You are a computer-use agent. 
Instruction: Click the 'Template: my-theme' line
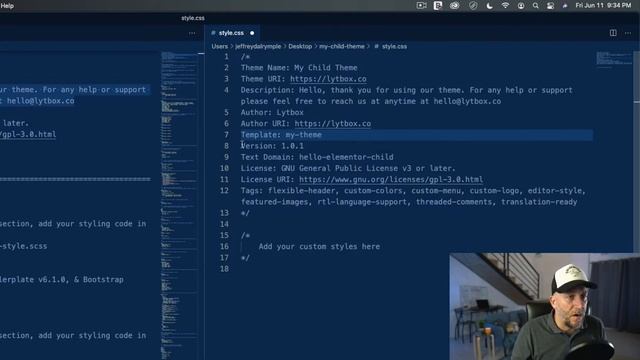pyautogui.click(x=281, y=135)
